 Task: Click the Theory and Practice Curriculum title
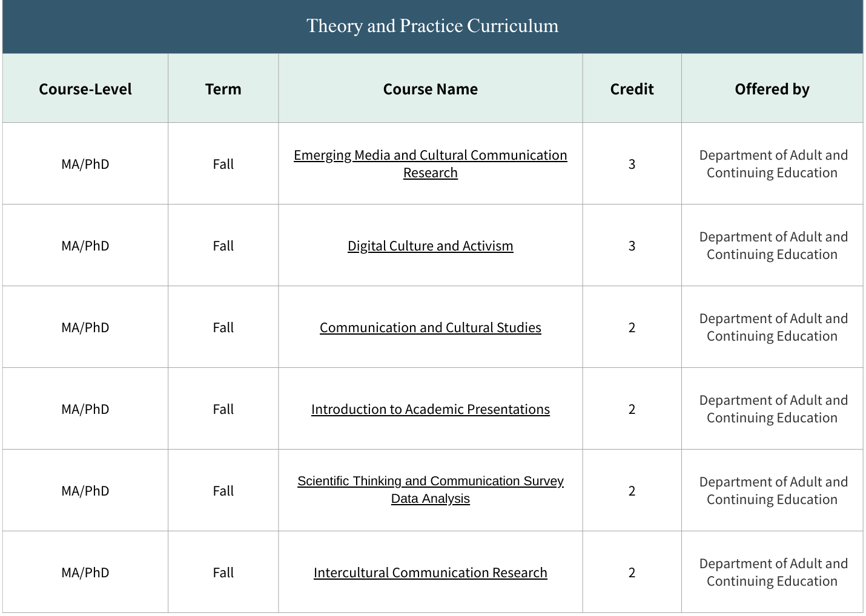[432, 26]
